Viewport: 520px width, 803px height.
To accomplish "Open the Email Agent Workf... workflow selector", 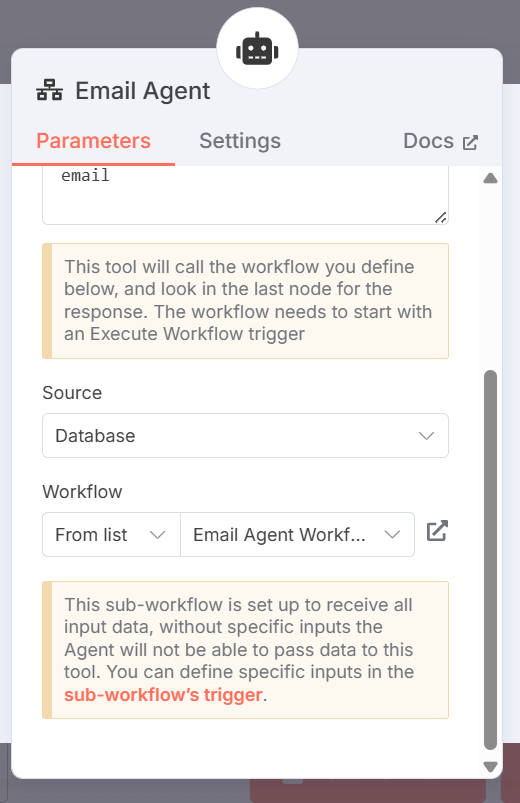I will click(297, 535).
